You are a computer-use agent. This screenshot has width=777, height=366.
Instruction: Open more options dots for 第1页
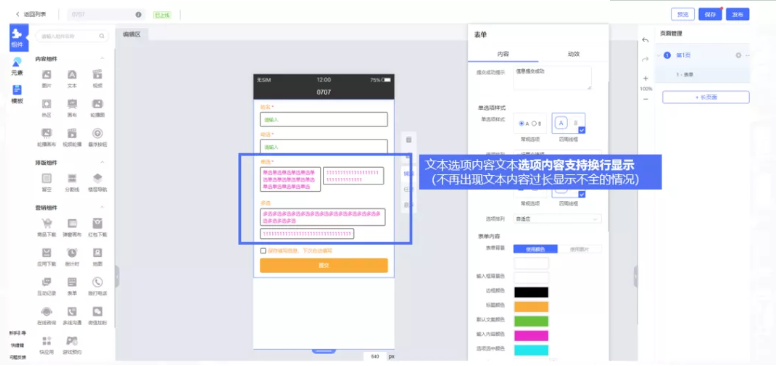click(x=747, y=55)
